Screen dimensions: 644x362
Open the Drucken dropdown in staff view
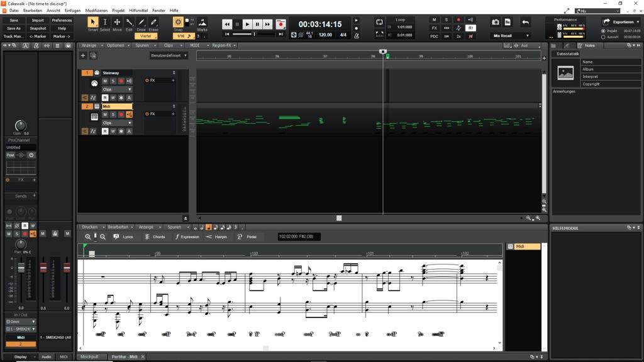click(92, 227)
